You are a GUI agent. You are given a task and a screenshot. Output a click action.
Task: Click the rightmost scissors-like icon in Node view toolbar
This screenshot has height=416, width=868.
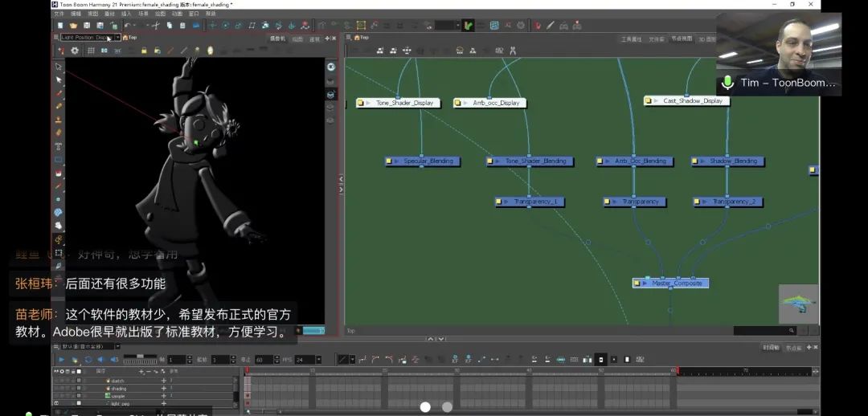513,51
